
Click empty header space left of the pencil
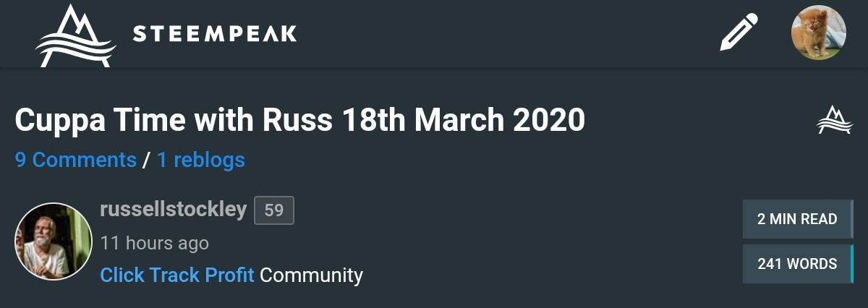(x=506, y=33)
